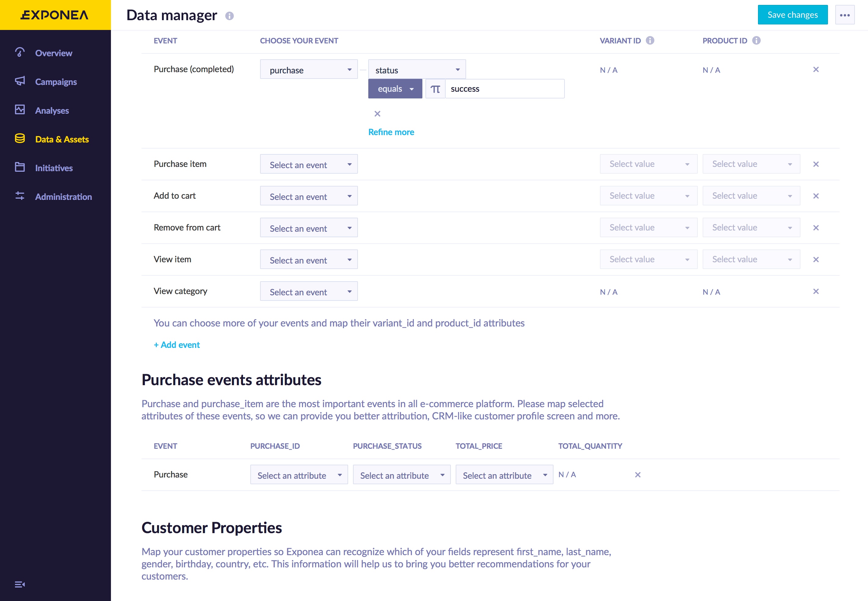This screenshot has height=601, width=868.
Task: Open PURCHASE_STATUS attribute dropdown
Action: [x=401, y=475]
